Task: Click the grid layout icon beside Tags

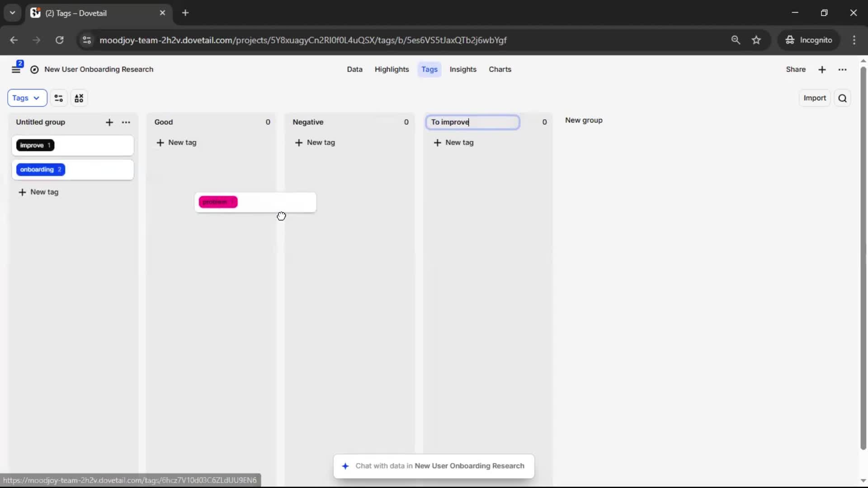Action: click(79, 98)
